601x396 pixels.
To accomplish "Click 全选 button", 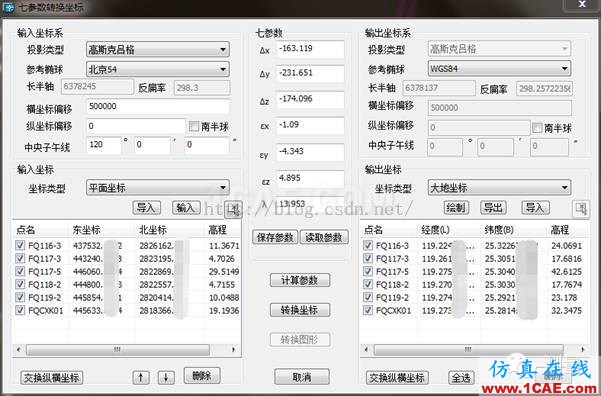I will pos(461,378).
